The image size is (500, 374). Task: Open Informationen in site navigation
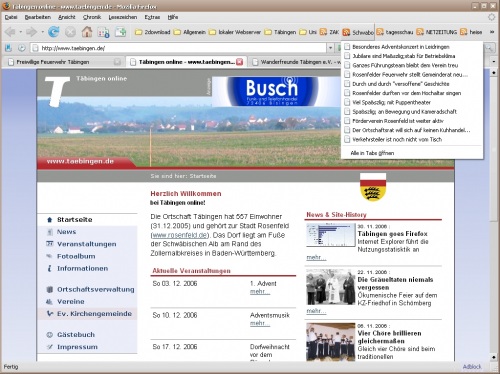coord(82,268)
